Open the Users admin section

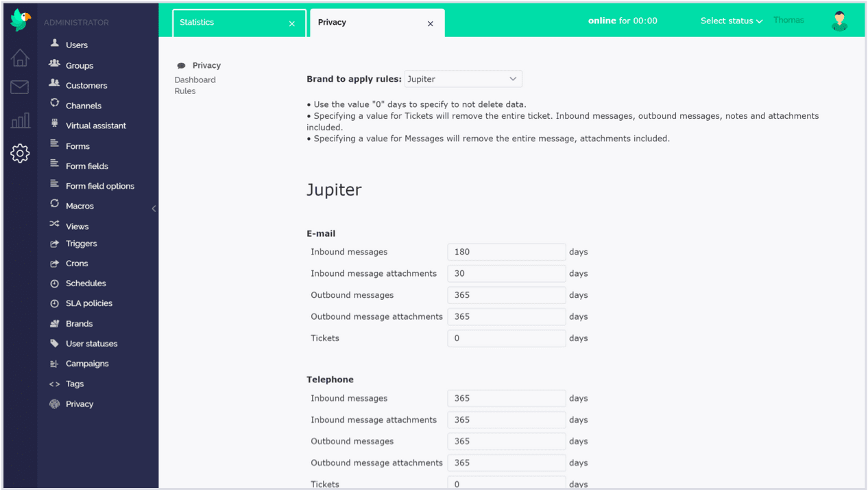(75, 45)
